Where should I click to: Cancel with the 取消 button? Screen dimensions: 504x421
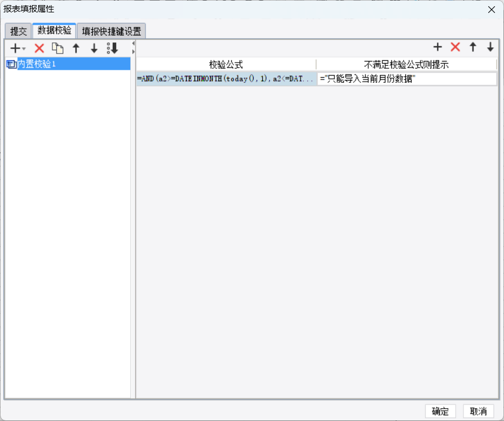(x=478, y=411)
